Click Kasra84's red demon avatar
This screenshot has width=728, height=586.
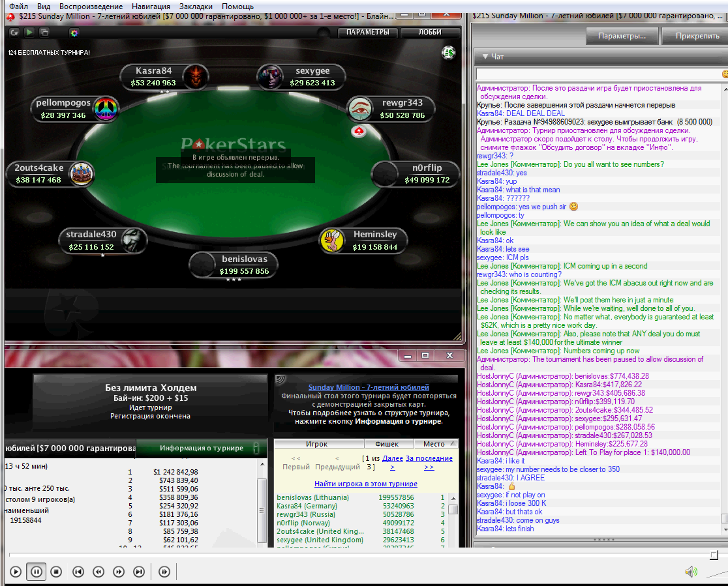(x=194, y=77)
